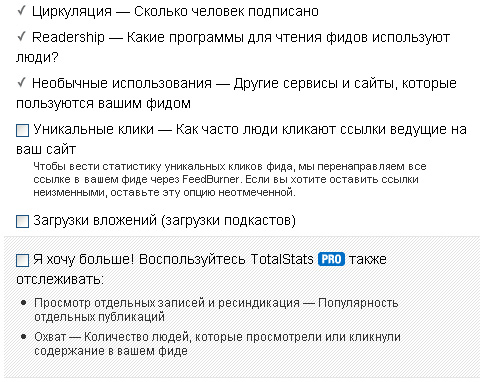Click the checkmark before Необычные использования

point(21,82)
